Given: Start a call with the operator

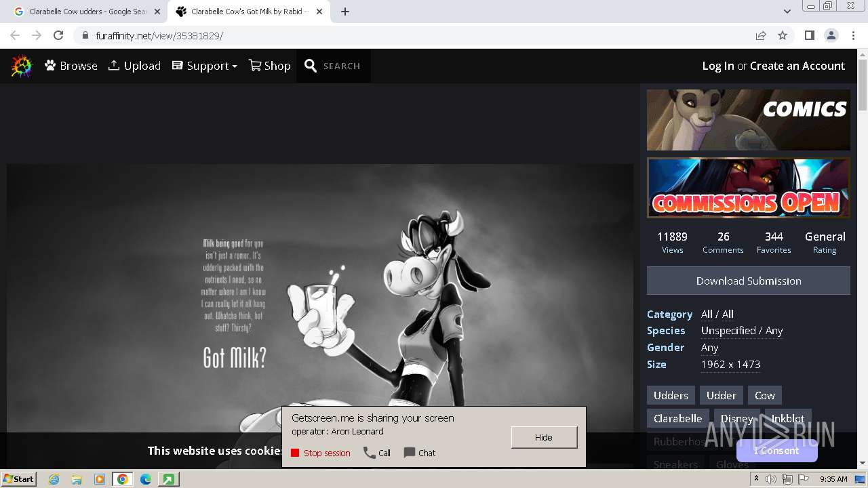Looking at the screenshot, I should (x=377, y=453).
